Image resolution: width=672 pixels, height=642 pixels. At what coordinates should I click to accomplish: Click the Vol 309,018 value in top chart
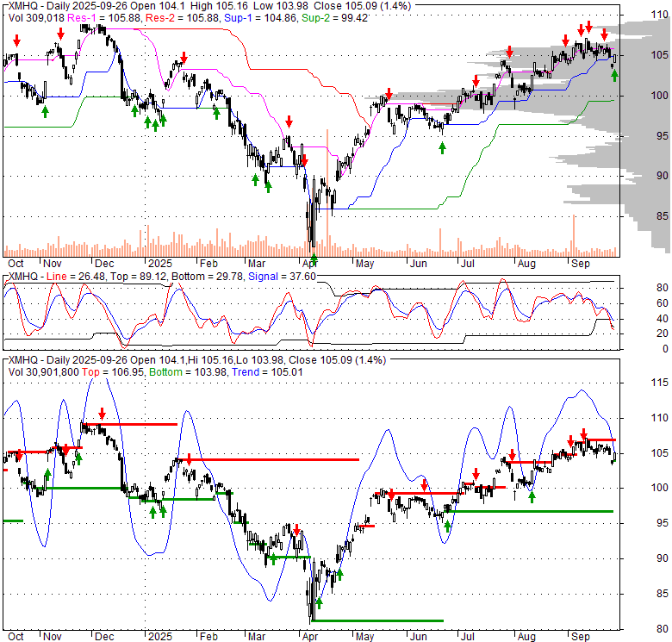click(x=36, y=18)
